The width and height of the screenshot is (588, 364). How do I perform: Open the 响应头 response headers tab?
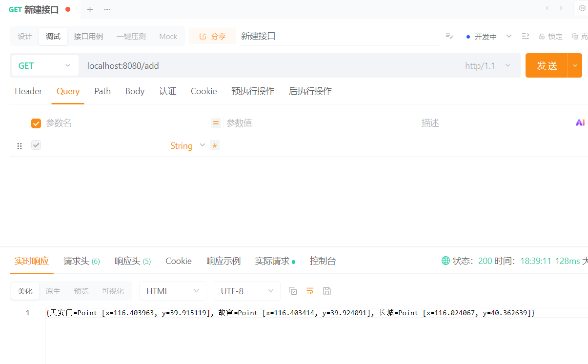coord(132,261)
